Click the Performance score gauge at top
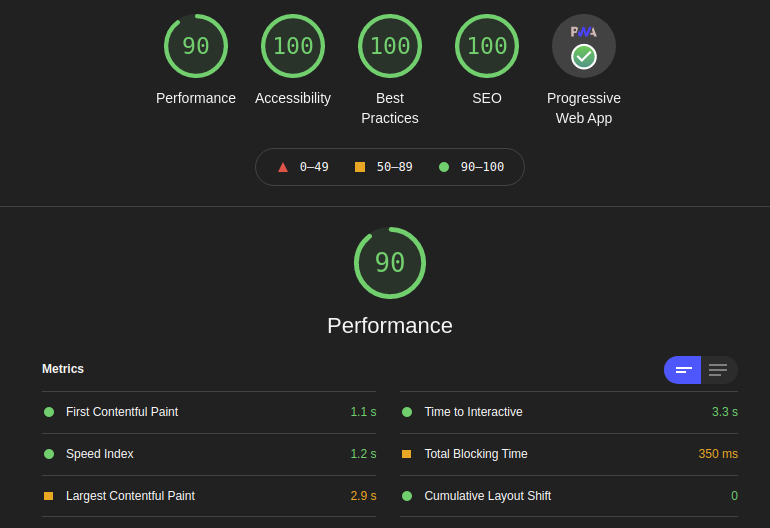The image size is (770, 528). 196,46
